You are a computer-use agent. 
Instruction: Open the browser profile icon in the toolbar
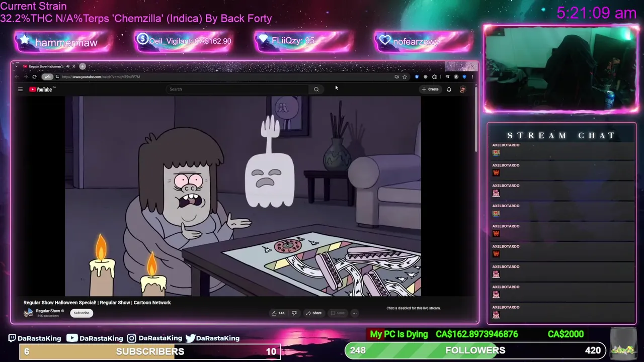coord(456,77)
